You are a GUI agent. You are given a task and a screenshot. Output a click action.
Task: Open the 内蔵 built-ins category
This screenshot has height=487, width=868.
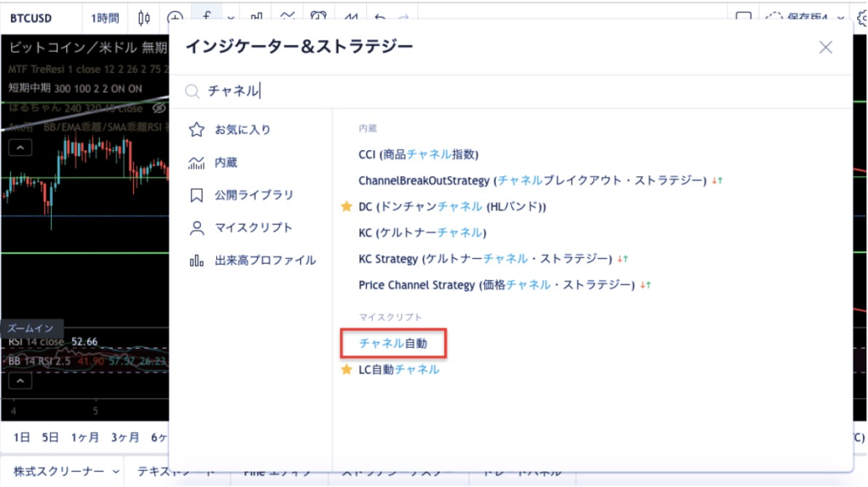(x=213, y=162)
